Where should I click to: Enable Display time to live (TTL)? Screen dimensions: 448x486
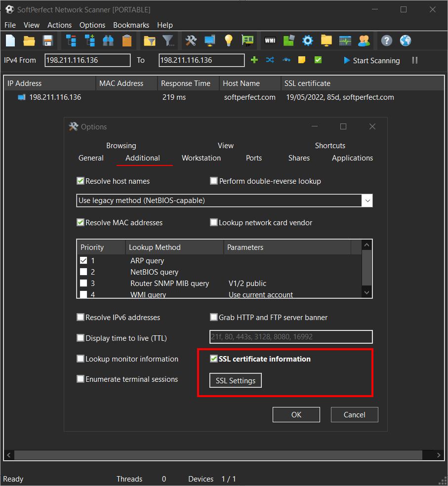point(81,338)
